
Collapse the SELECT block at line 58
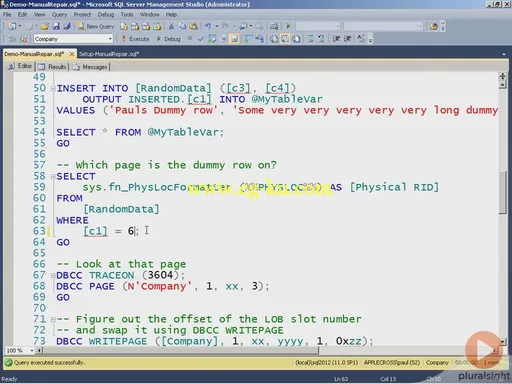(53, 177)
